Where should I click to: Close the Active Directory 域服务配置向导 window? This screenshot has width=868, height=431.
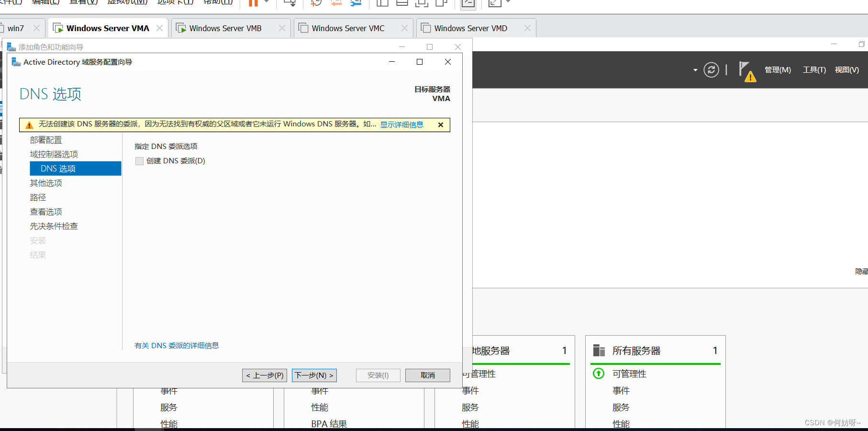click(448, 62)
